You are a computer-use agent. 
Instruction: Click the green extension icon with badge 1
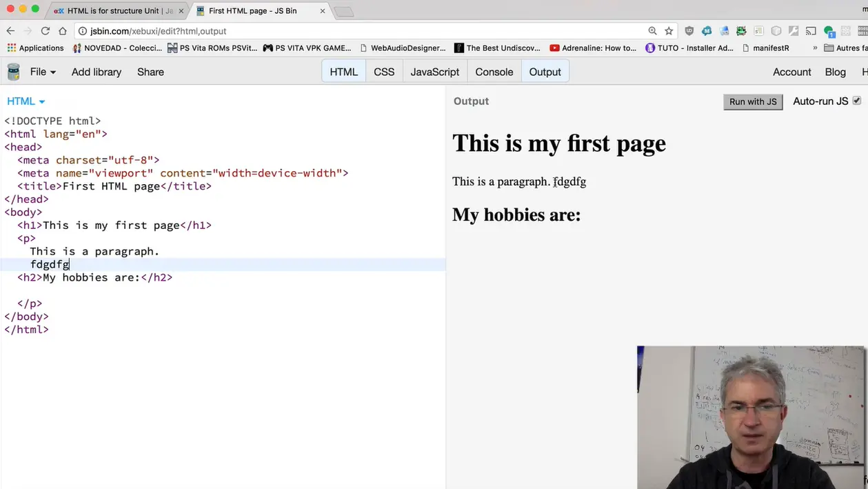tap(829, 32)
